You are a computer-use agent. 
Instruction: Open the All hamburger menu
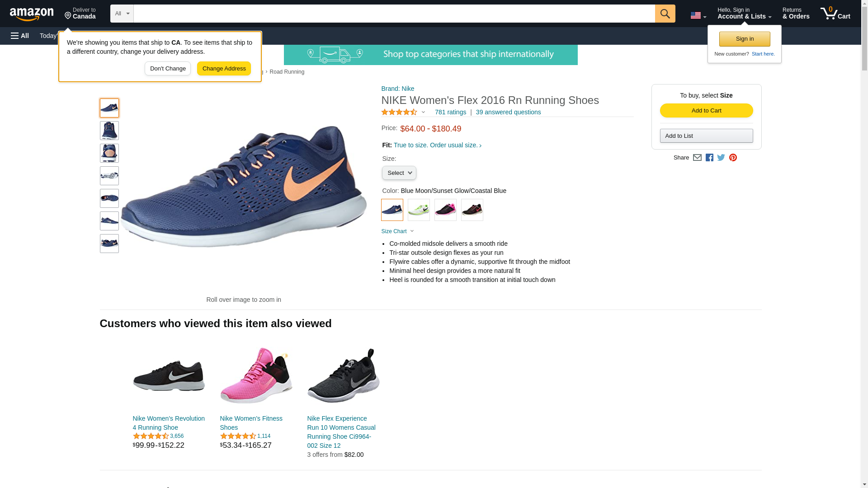(20, 36)
